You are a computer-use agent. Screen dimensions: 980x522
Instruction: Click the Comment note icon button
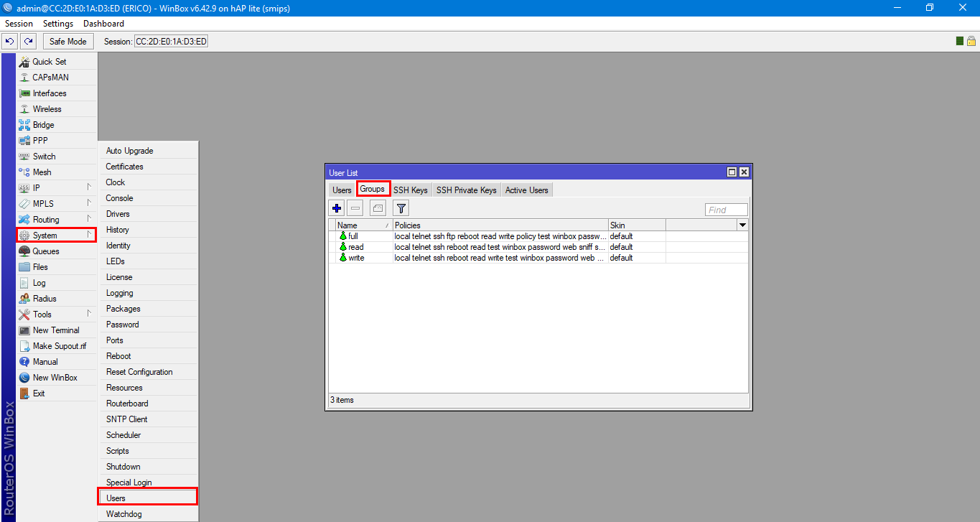coord(378,208)
